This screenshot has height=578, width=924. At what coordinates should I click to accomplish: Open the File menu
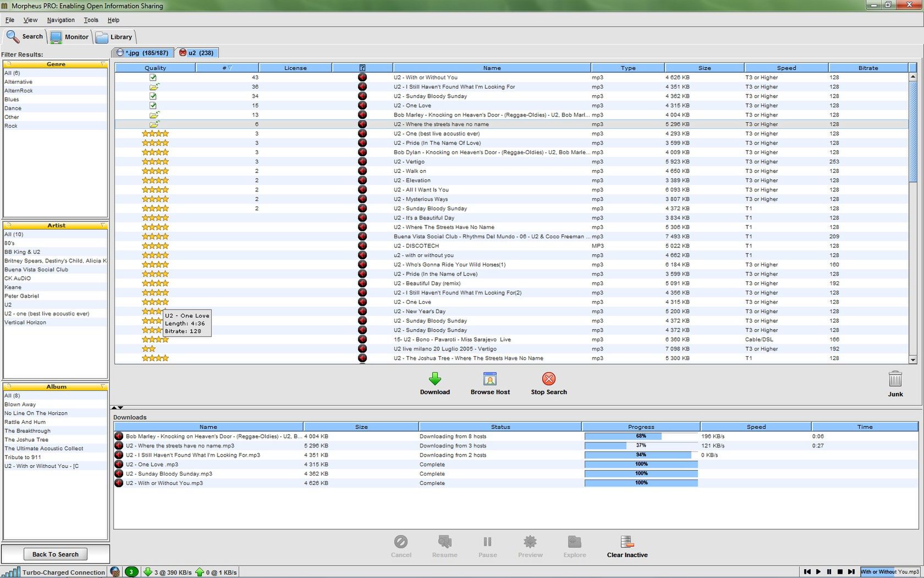point(10,20)
